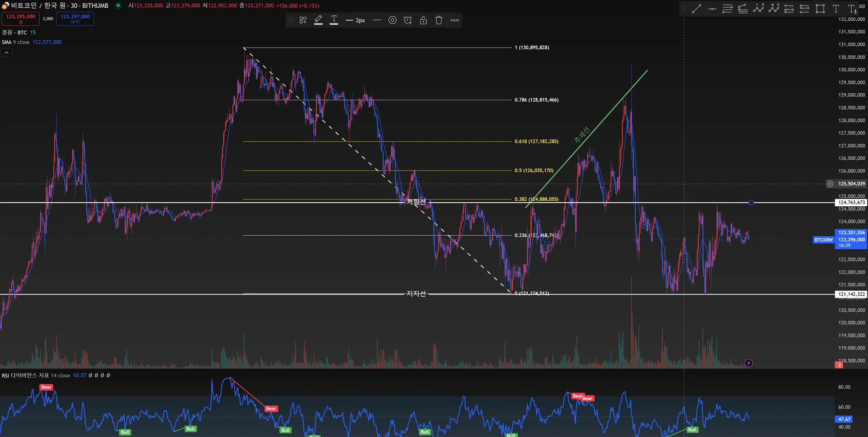Screen dimensions: 868x437
Task: Open more options in floating toolbar
Action: pos(454,20)
